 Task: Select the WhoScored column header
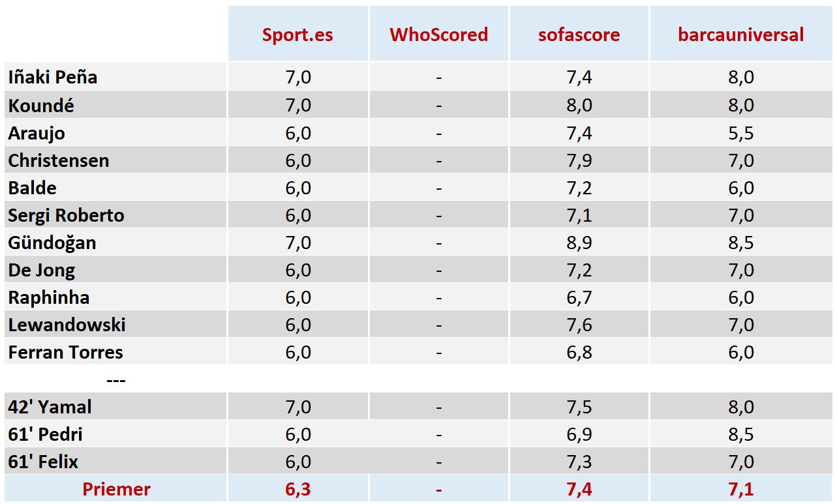438,35
